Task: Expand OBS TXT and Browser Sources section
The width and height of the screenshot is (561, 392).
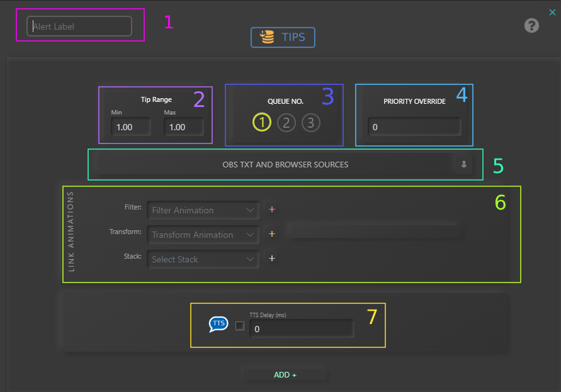Action: pyautogui.click(x=463, y=164)
